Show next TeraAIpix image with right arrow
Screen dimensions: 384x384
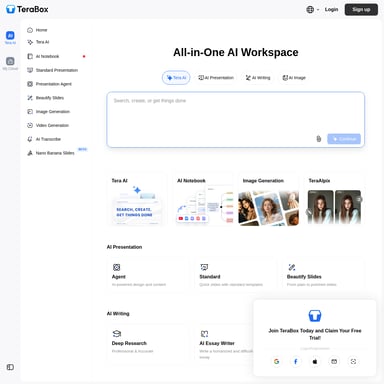359,199
